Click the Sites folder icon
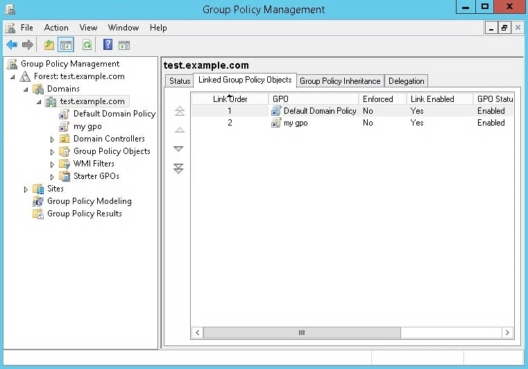528x369 pixels. (x=38, y=189)
